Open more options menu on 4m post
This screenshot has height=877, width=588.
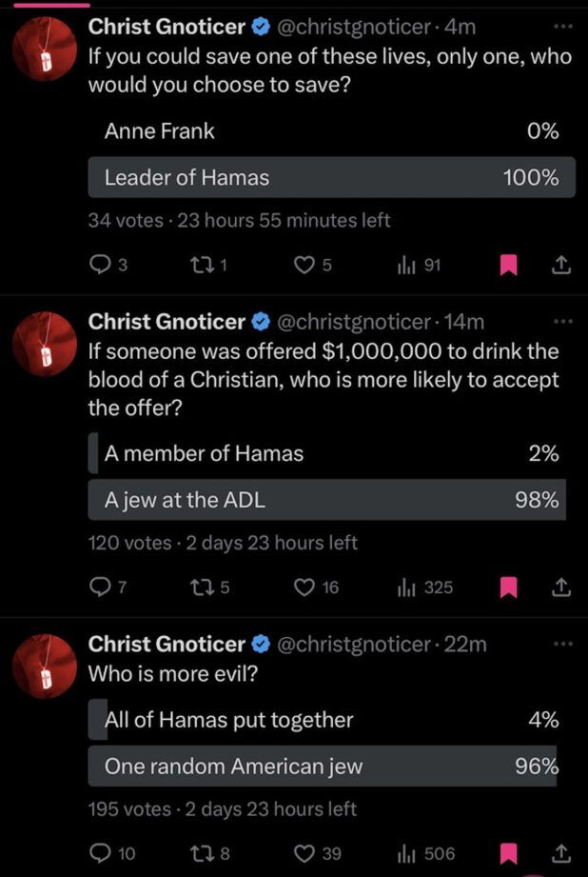coord(564,27)
